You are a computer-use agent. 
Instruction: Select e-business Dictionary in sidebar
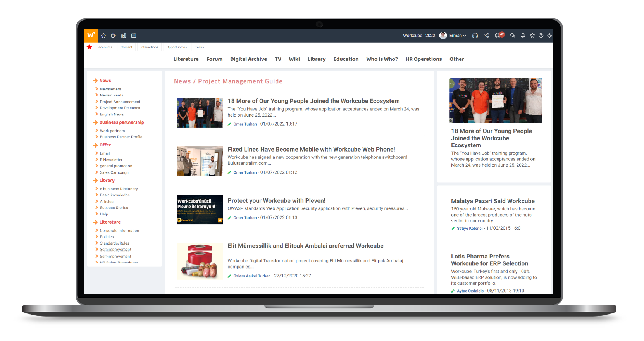(119, 189)
